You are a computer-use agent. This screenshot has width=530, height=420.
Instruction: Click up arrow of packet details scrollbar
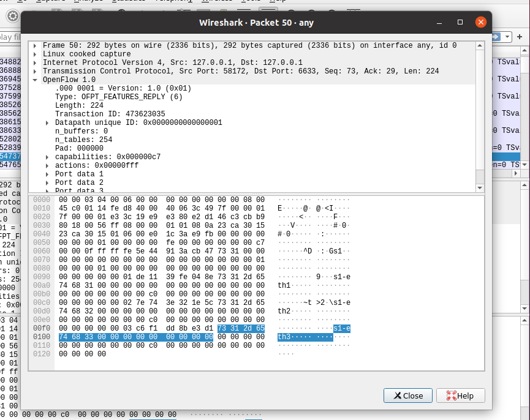pyautogui.click(x=480, y=45)
